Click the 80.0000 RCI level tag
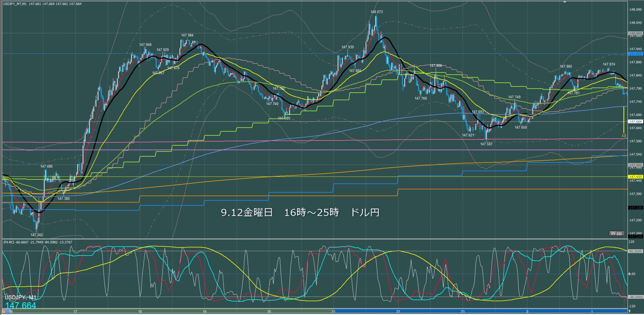The height and width of the screenshot is (315, 644). (635, 251)
